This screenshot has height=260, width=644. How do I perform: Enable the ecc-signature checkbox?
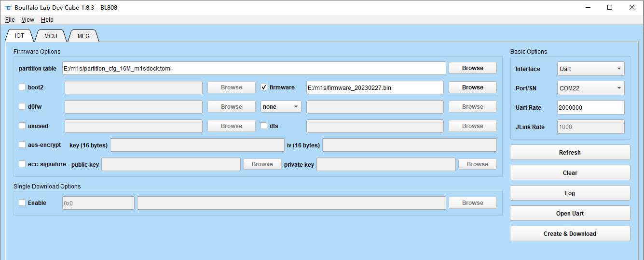[x=22, y=164]
